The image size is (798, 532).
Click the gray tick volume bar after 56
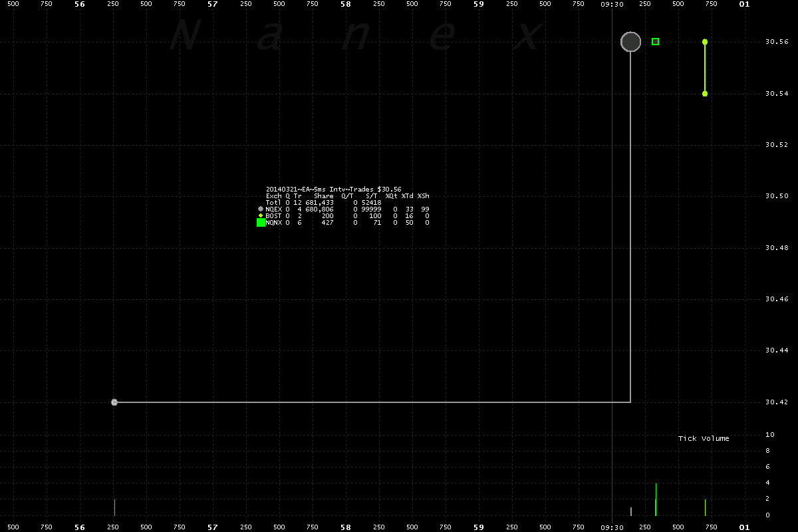coord(114,507)
